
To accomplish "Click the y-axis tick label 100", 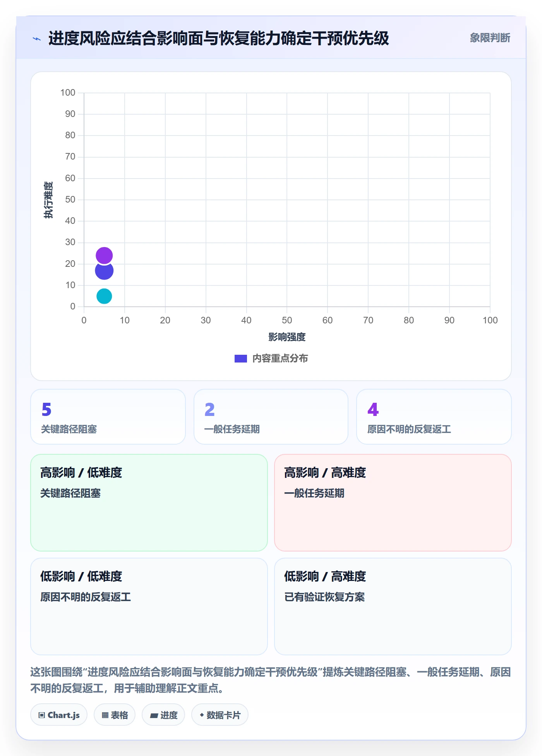I will pyautogui.click(x=68, y=93).
